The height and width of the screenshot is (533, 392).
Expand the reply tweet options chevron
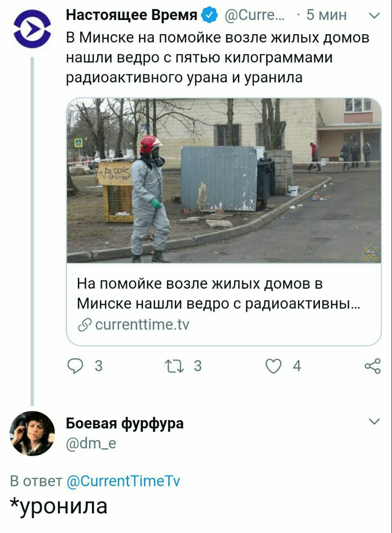(x=375, y=422)
